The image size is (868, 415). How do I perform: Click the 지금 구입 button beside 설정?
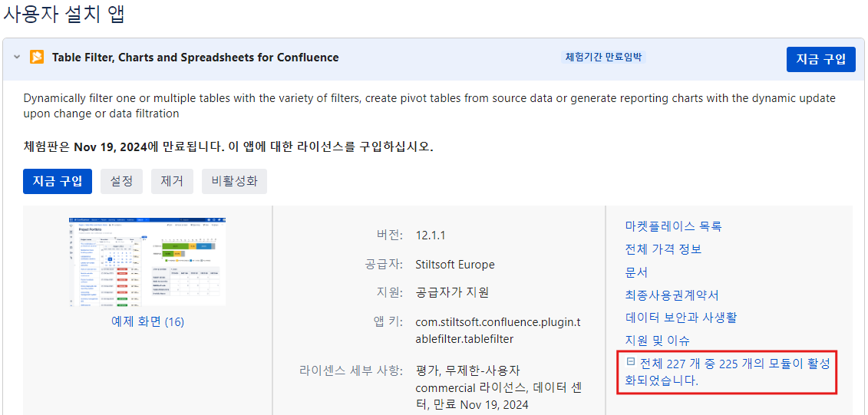tap(58, 182)
